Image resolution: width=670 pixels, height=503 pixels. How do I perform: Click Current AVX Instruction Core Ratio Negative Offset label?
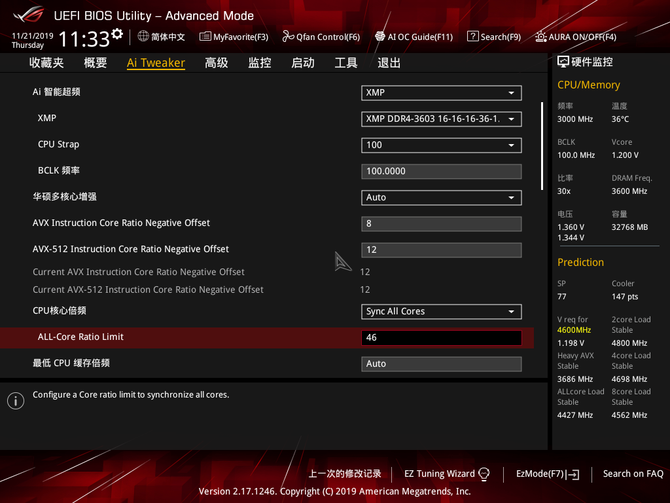[x=138, y=272]
